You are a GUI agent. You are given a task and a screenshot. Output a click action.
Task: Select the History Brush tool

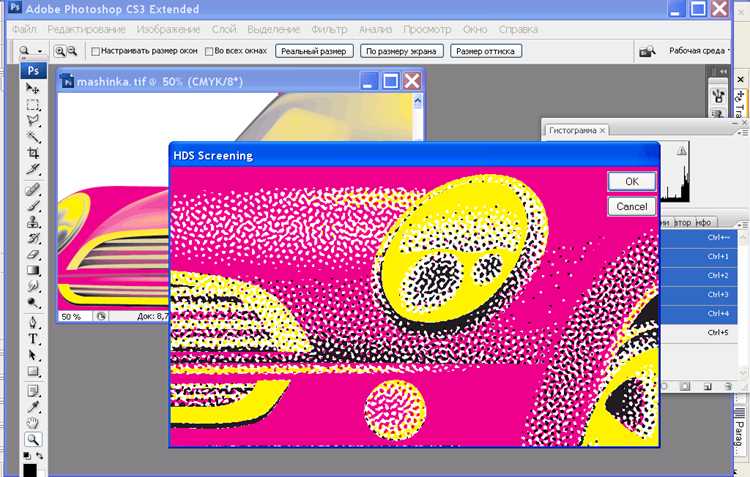(33, 238)
